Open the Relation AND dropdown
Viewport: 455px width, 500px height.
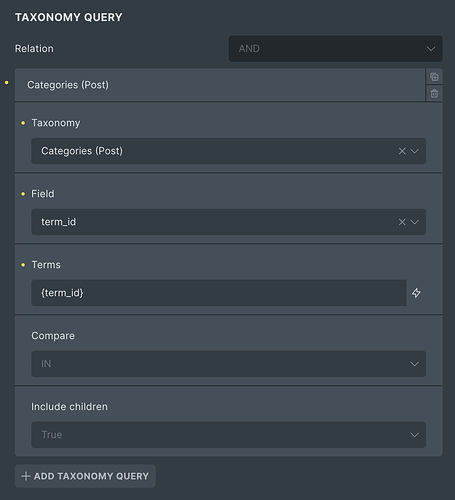pyautogui.click(x=336, y=49)
